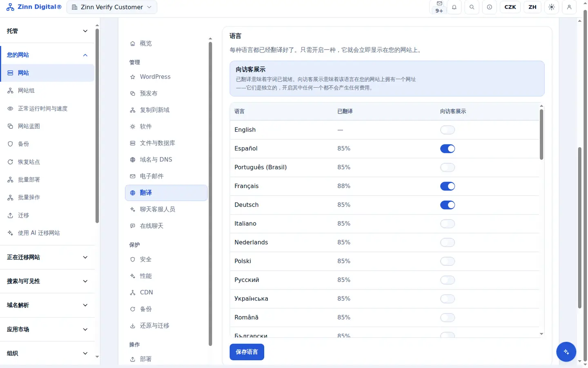Click the 88% value in the Français row
The height and width of the screenshot is (368, 588).
pyautogui.click(x=344, y=186)
